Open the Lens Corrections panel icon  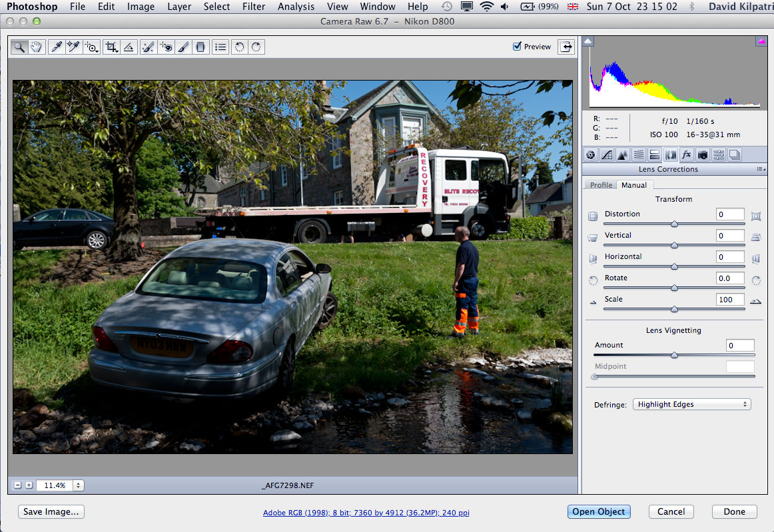(x=670, y=155)
